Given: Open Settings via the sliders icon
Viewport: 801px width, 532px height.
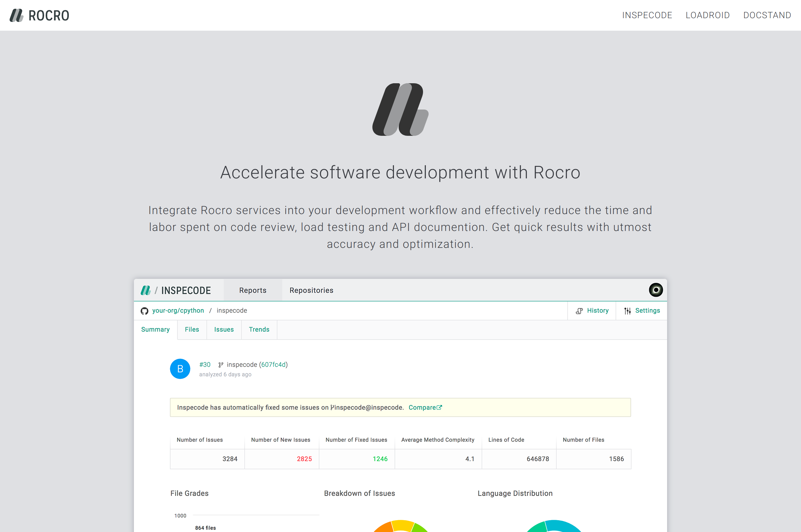Looking at the screenshot, I should tap(627, 310).
